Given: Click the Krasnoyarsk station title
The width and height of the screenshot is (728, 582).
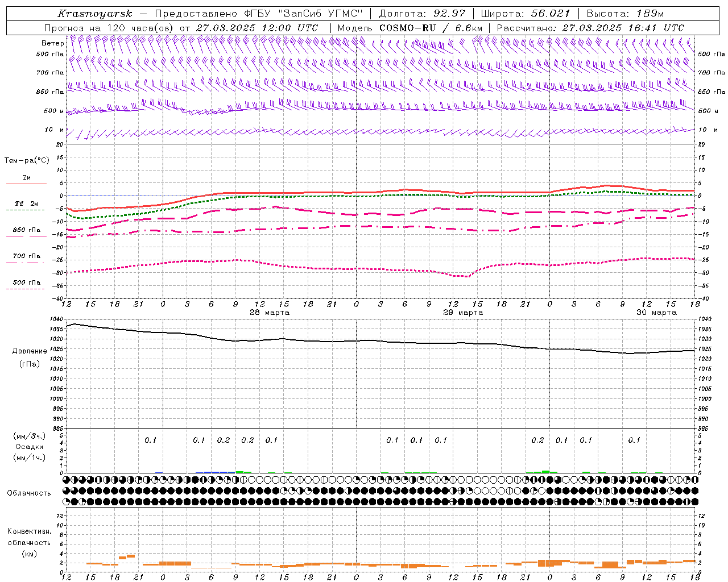Looking at the screenshot, I should coord(95,14).
